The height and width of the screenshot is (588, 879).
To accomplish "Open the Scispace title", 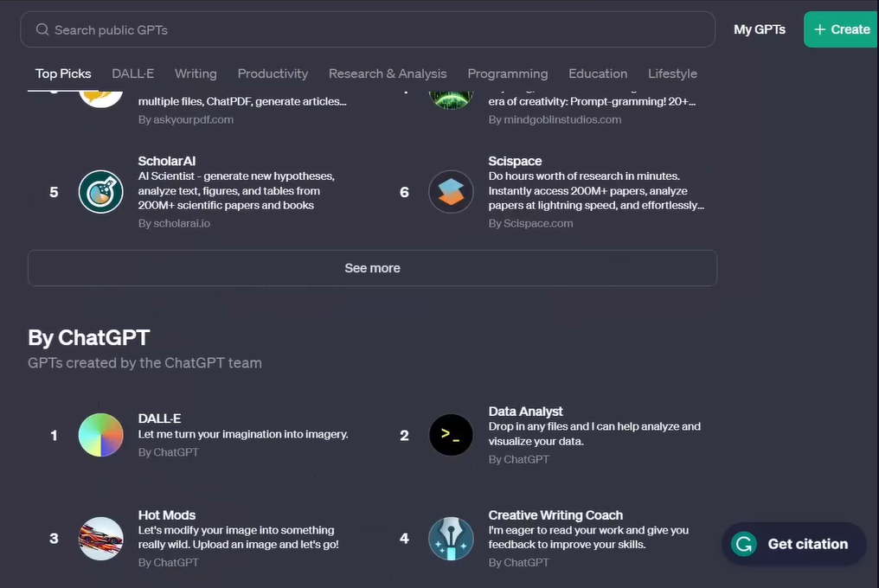I will [515, 161].
